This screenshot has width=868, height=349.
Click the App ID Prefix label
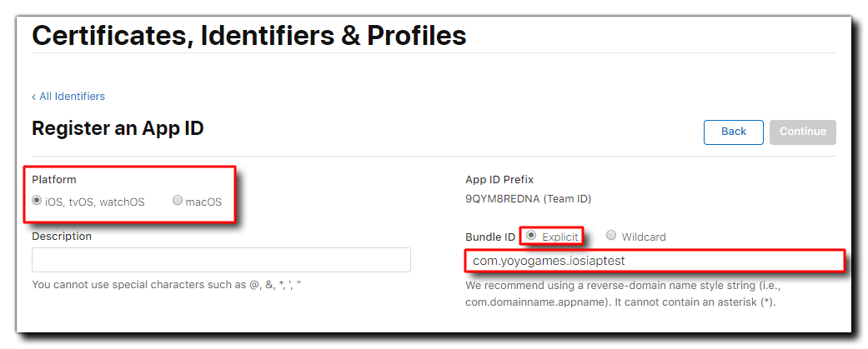tap(499, 180)
